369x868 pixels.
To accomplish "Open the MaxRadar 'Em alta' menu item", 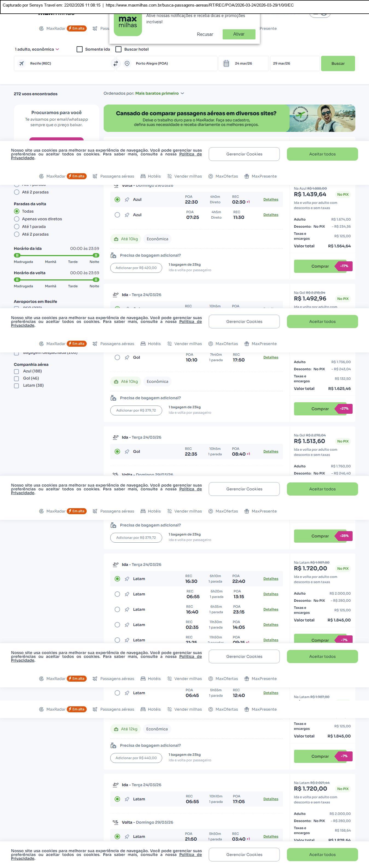I will coord(63,29).
